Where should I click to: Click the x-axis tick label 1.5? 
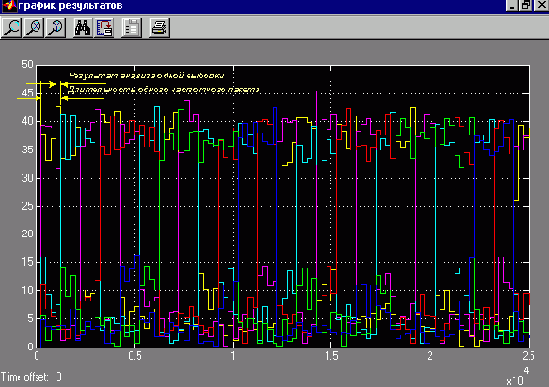[x=331, y=356]
